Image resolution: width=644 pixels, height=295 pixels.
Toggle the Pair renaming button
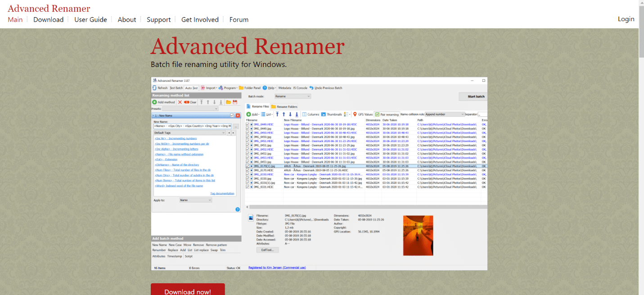click(x=387, y=114)
